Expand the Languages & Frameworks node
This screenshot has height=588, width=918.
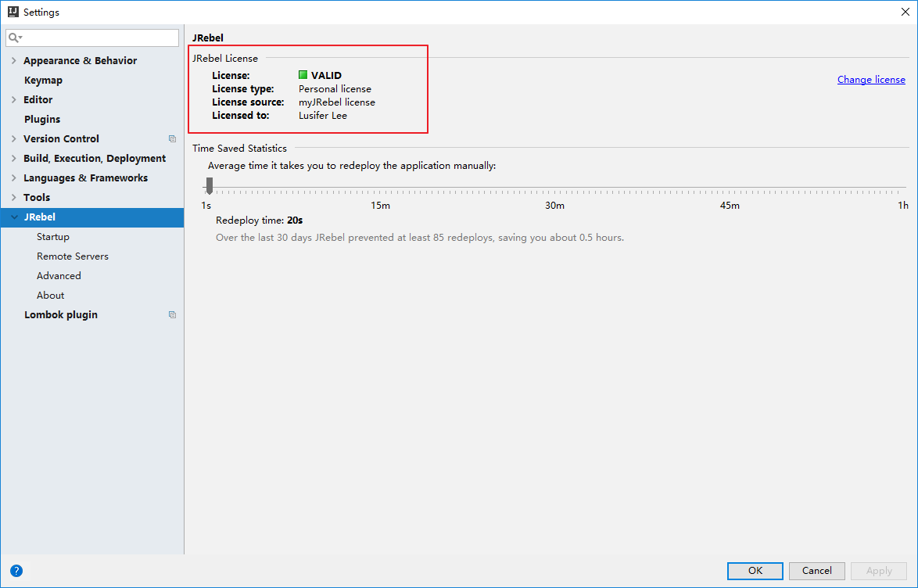13,178
